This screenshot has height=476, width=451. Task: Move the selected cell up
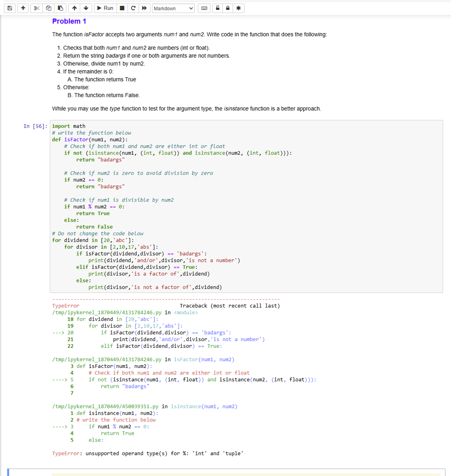[x=74, y=8]
